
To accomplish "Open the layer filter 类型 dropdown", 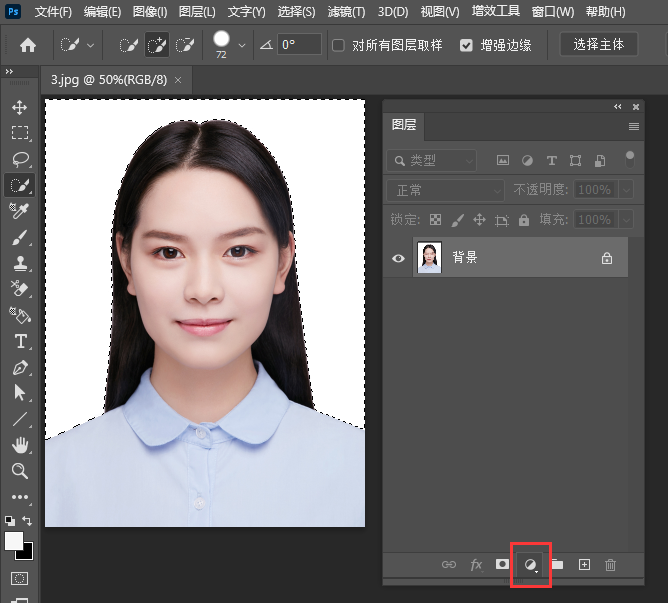I will (x=433, y=160).
